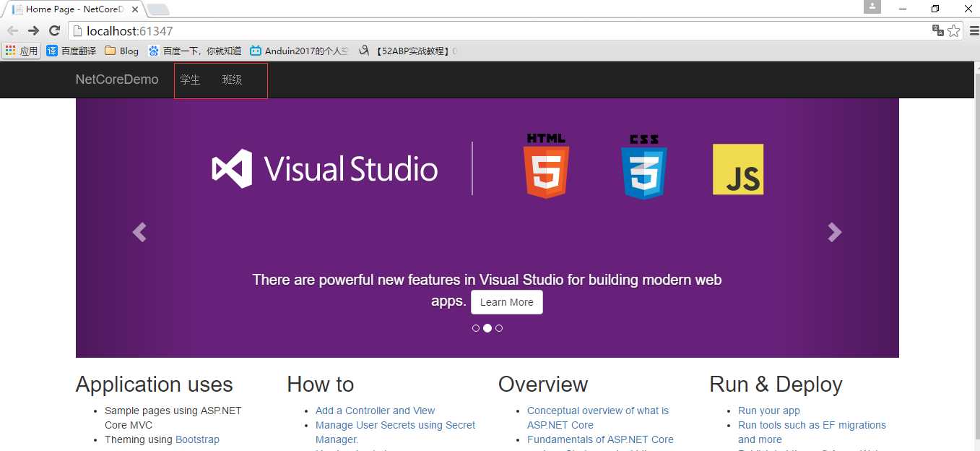The width and height of the screenshot is (980, 451).
Task: Click the localhost:61347 address bar
Action: coord(498,31)
